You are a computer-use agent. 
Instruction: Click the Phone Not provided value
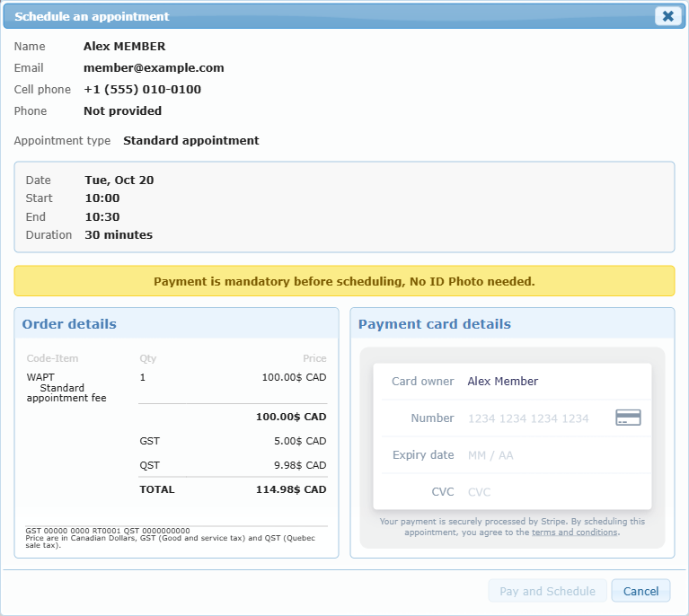[122, 110]
